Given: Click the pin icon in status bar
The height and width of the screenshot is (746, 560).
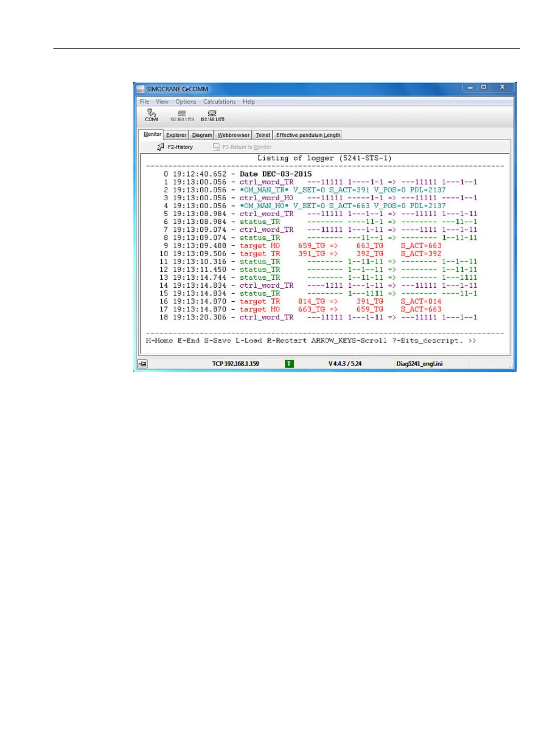Looking at the screenshot, I should point(142,364).
